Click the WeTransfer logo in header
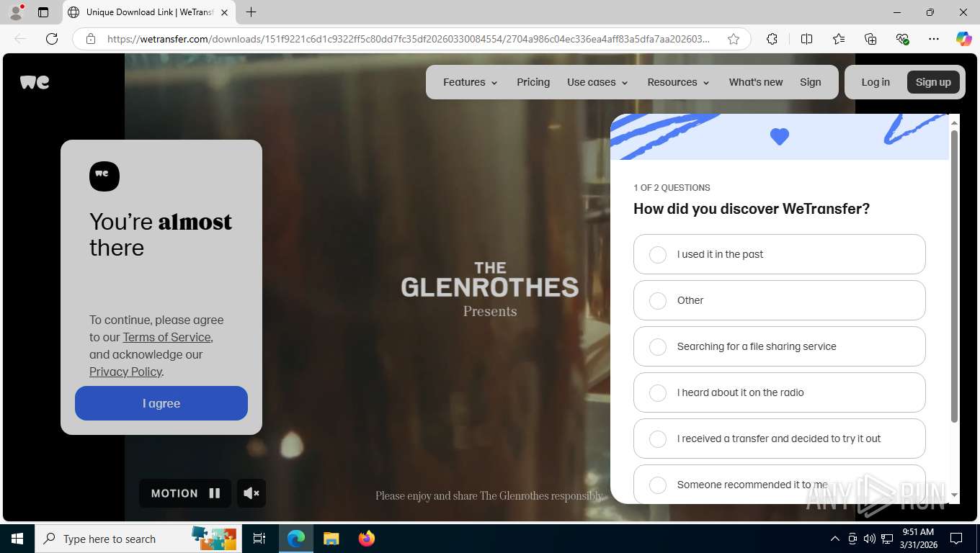 (x=35, y=82)
